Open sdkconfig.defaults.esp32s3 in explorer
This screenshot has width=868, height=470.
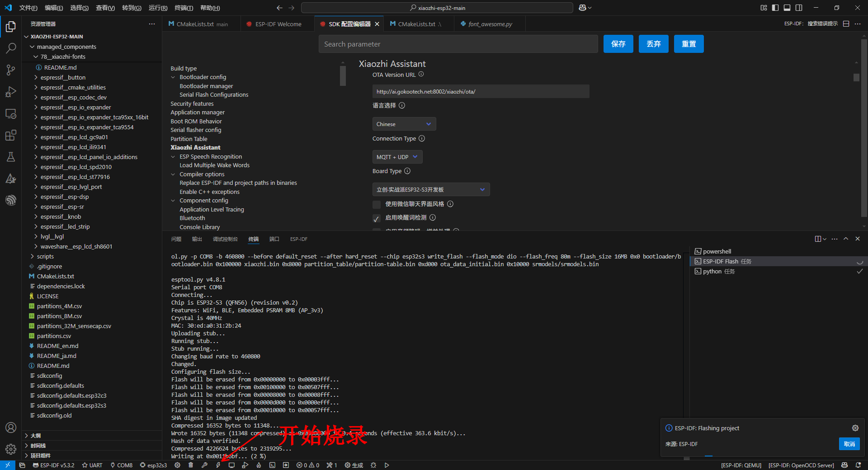click(x=71, y=405)
